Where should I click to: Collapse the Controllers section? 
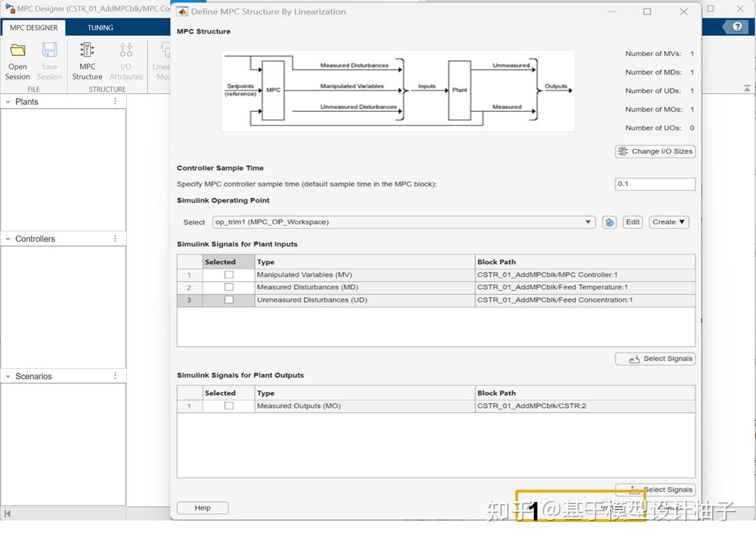click(x=8, y=238)
